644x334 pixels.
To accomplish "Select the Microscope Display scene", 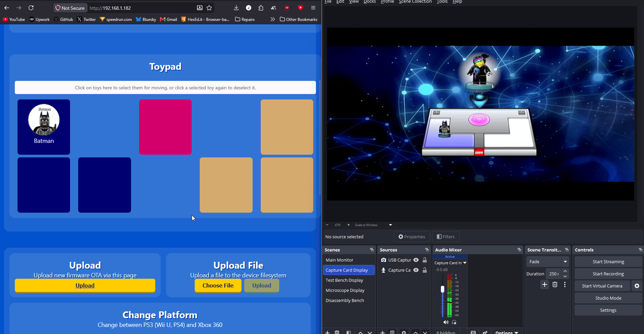I will (349, 290).
